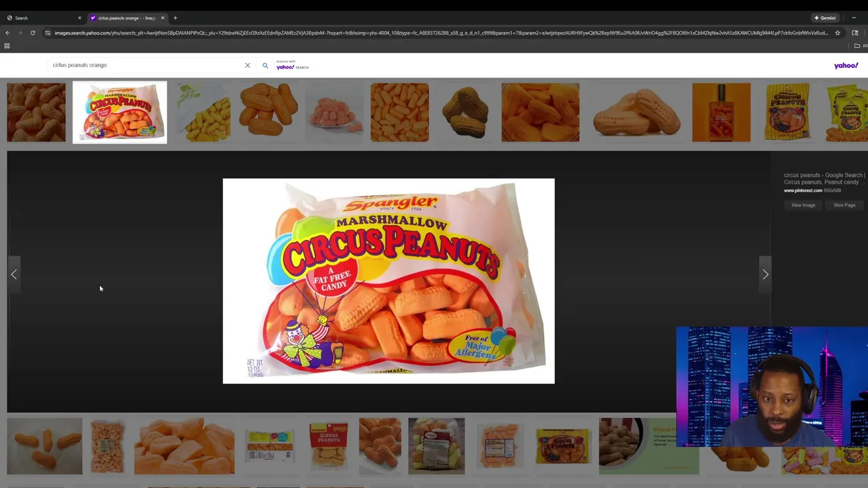Go to Yahoo home via top-right logo
Viewport: 868px width, 488px height.
(x=846, y=66)
